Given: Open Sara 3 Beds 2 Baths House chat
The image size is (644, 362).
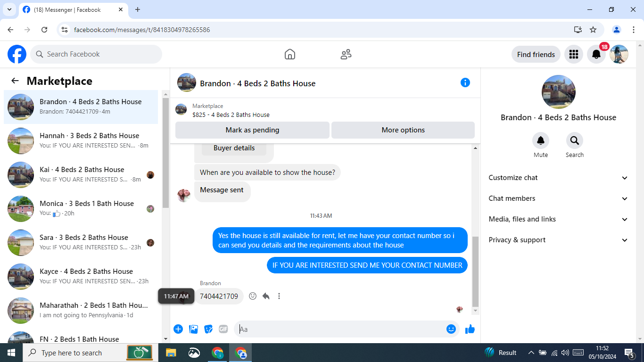Looking at the screenshot, I should (x=81, y=243).
